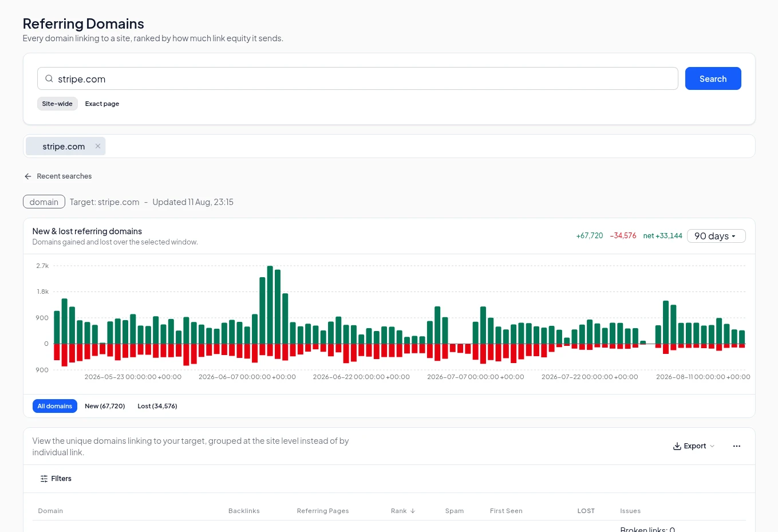This screenshot has height=532, width=778.
Task: Click the LOST column header
Action: (x=586, y=511)
